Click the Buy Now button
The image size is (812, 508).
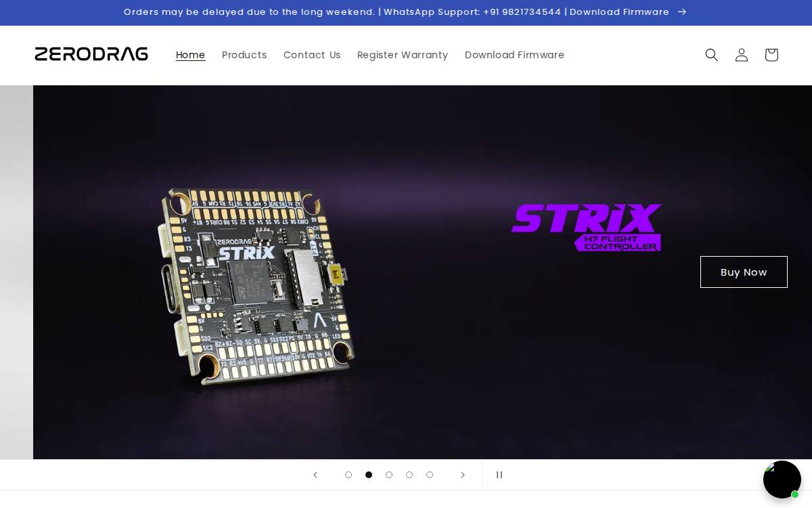pyautogui.click(x=744, y=272)
